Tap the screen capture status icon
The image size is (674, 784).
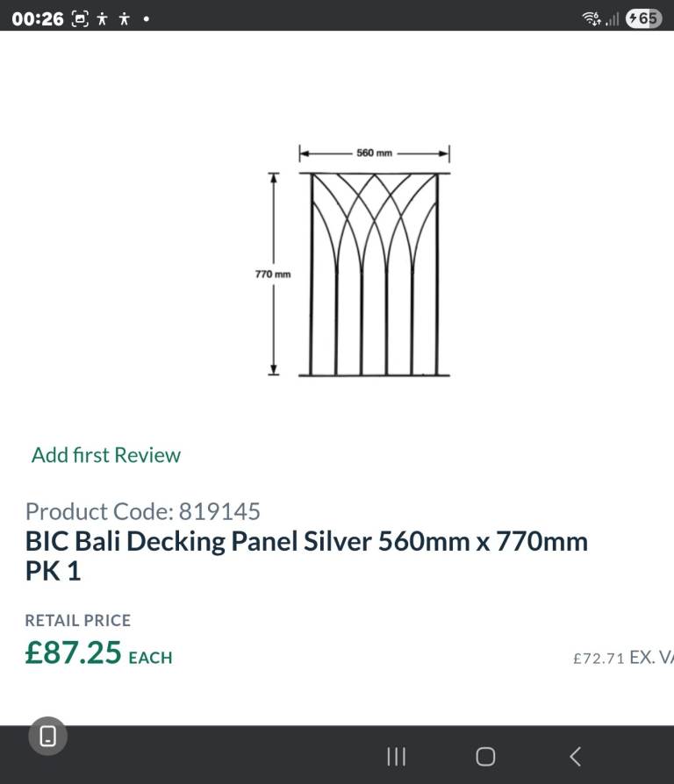click(80, 18)
